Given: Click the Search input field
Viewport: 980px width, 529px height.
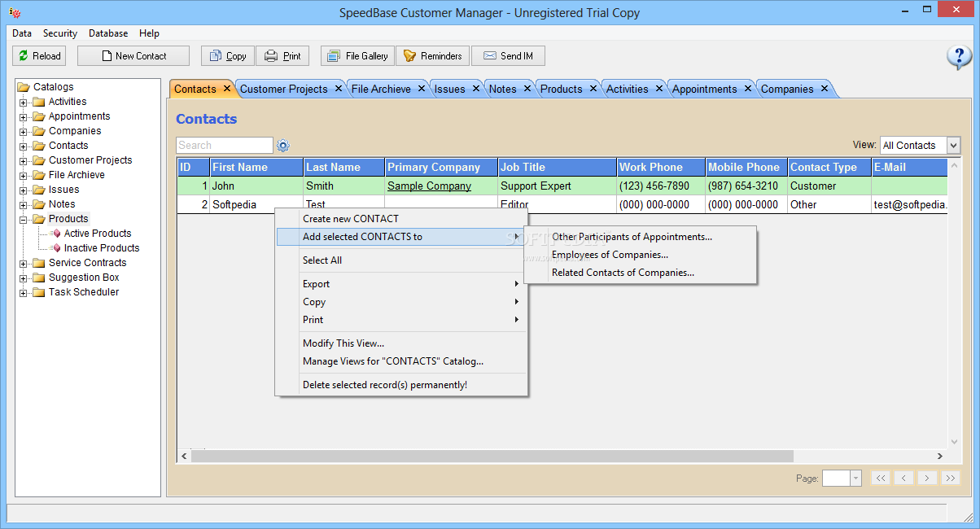Looking at the screenshot, I should (x=225, y=145).
